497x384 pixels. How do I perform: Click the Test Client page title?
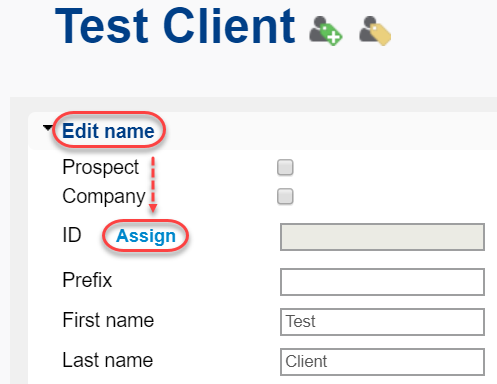[x=175, y=26]
